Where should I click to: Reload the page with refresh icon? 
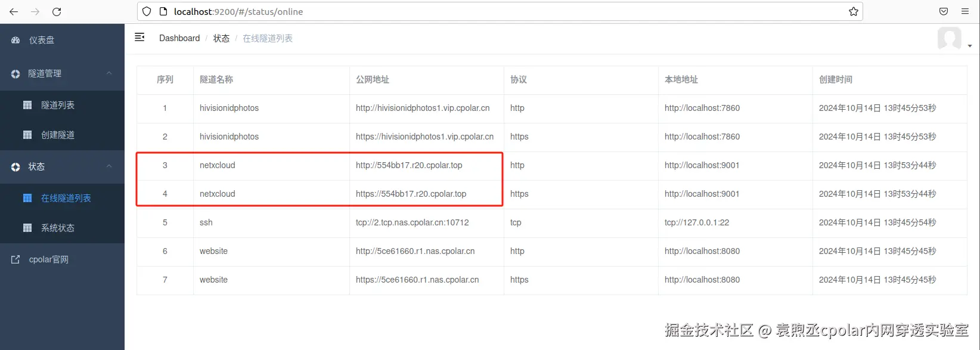[x=57, y=11]
